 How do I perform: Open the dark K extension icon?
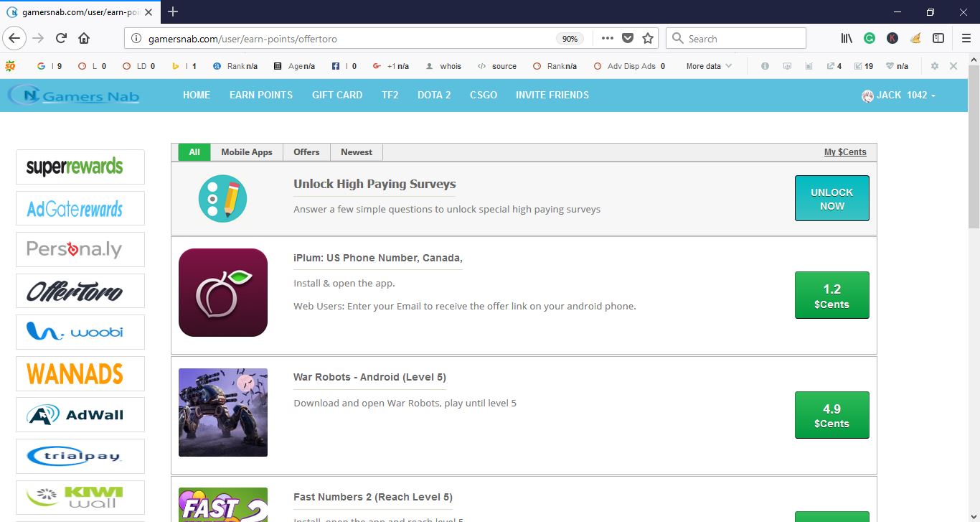[892, 39]
